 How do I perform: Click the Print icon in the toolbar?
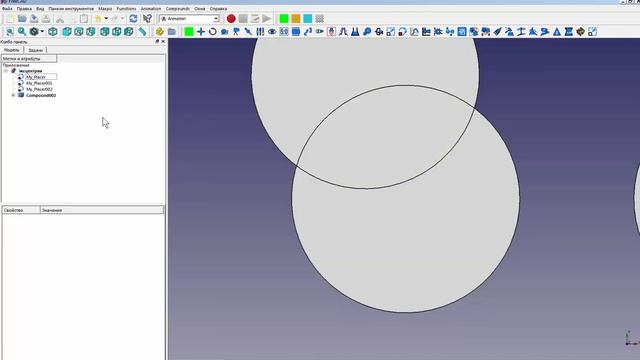click(46, 19)
